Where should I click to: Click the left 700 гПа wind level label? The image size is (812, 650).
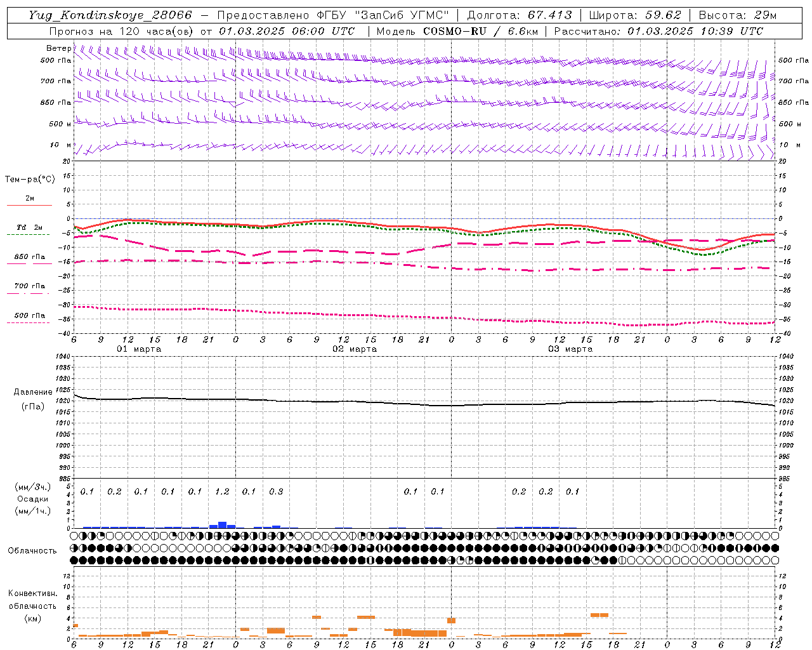pyautogui.click(x=56, y=81)
